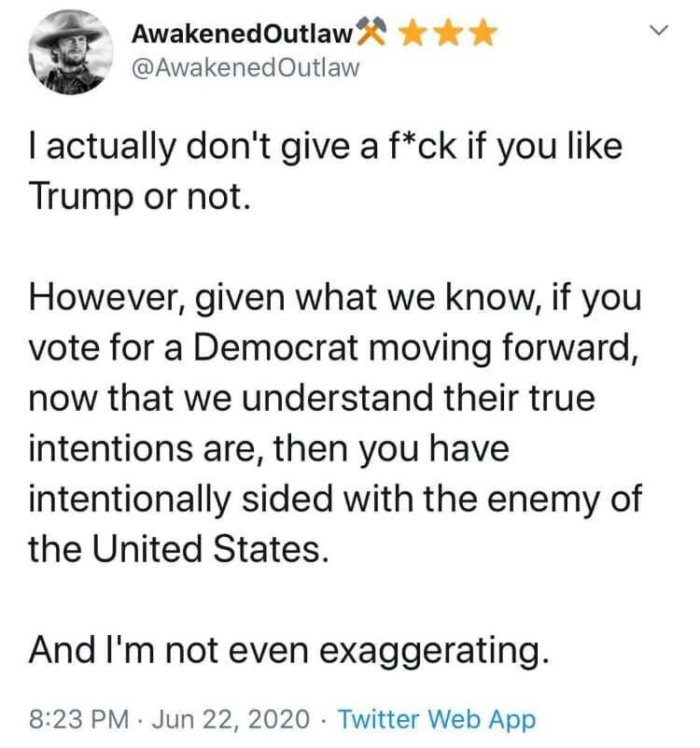Viewport: 700px width, 748px height.
Task: Click the crossed hammer and pick emoji
Action: tap(371, 35)
